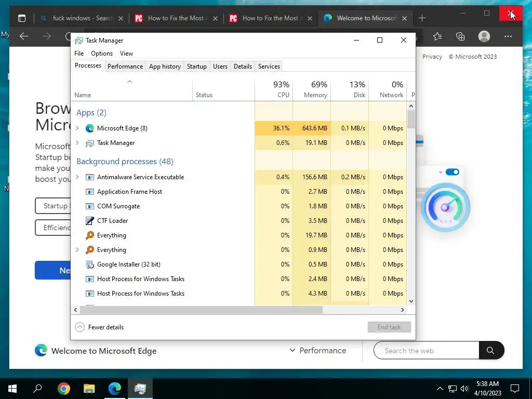
Task: Focus the 'Search the web' input field
Action: tap(427, 351)
